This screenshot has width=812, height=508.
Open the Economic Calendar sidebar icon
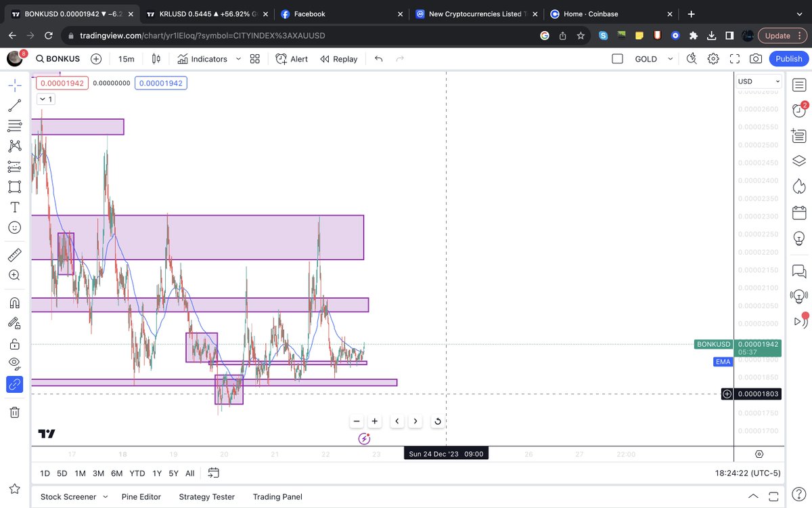[x=799, y=212]
